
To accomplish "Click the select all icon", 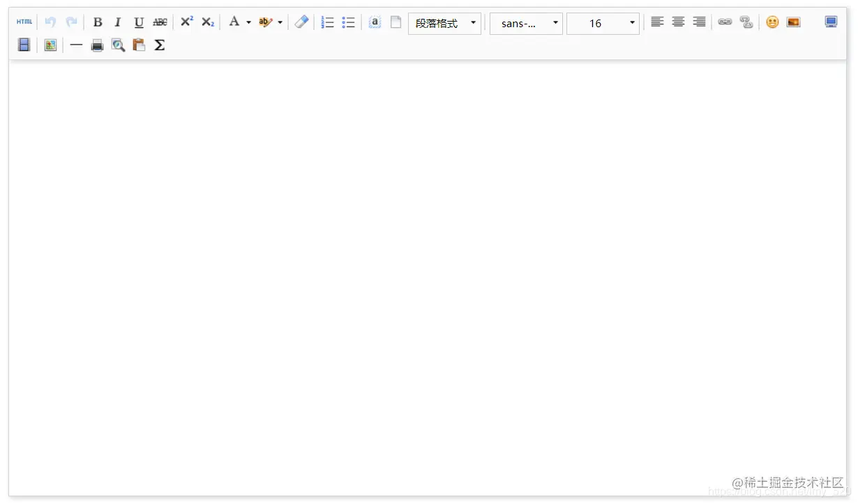I will click(375, 22).
